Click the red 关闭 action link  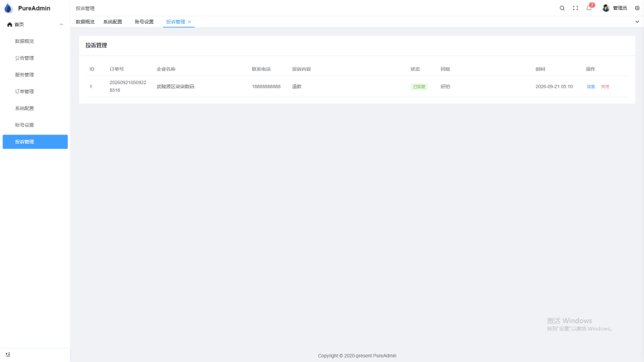point(605,87)
